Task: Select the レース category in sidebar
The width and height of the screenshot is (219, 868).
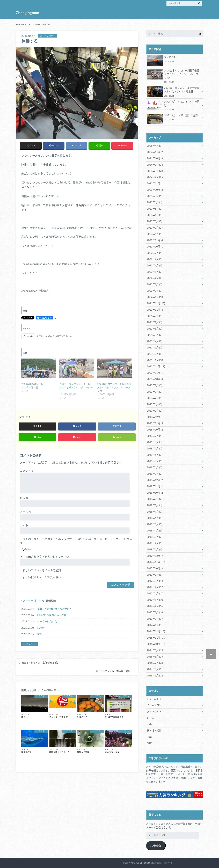Action: point(174,718)
